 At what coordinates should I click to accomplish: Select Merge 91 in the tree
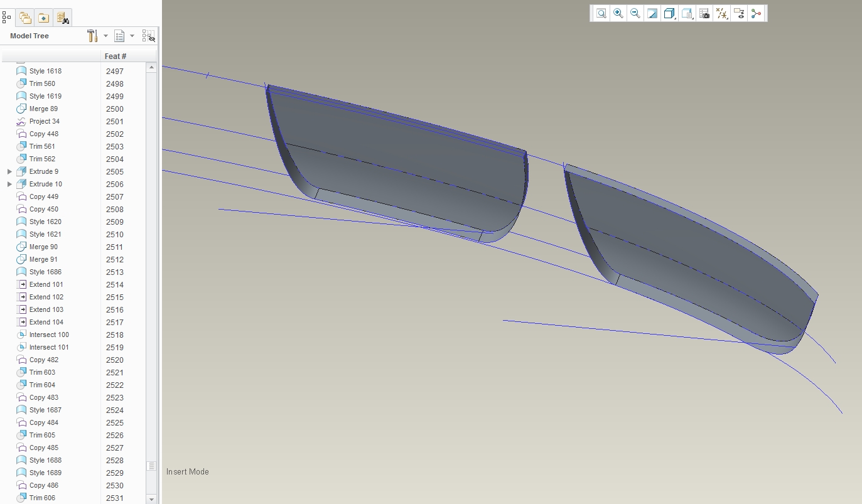coord(43,259)
